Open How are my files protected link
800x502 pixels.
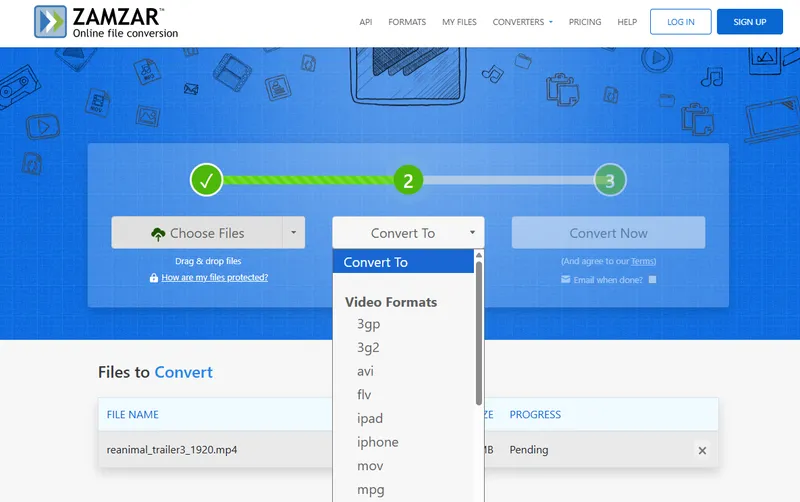(x=215, y=278)
